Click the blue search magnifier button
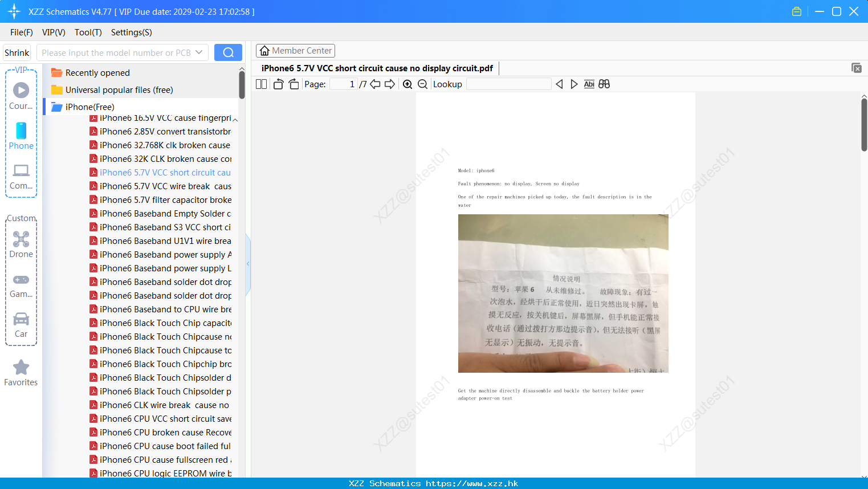 [x=228, y=52]
